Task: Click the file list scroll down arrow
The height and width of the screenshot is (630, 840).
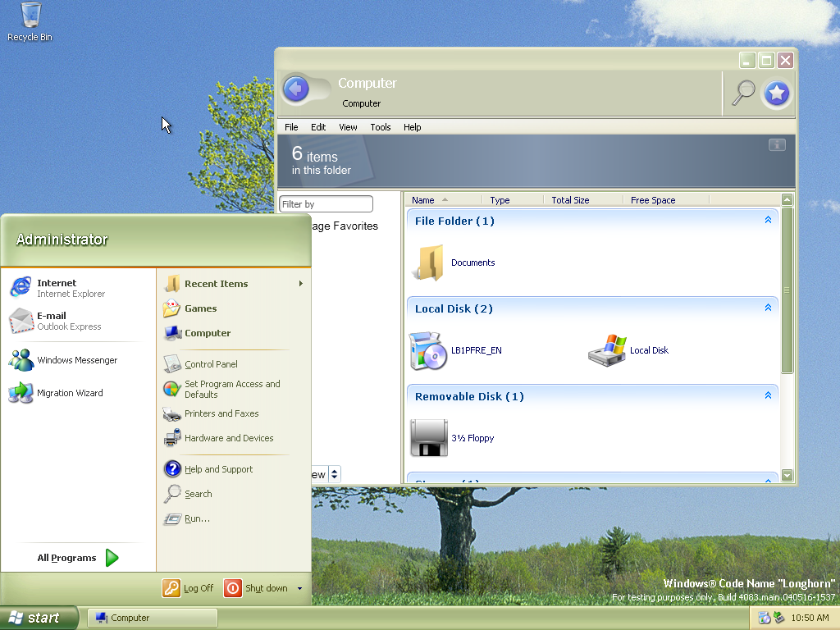Action: (787, 475)
